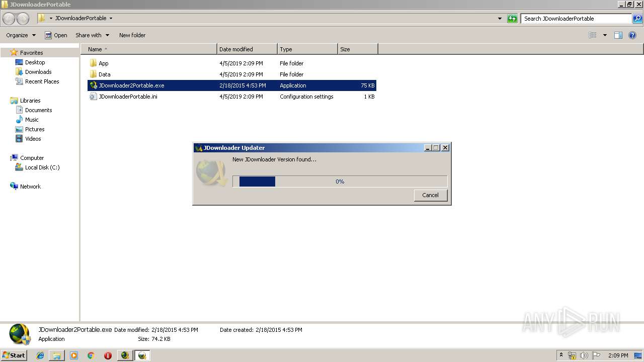This screenshot has height=362, width=644.
Task: Open address bar history dropdown
Action: (500, 19)
